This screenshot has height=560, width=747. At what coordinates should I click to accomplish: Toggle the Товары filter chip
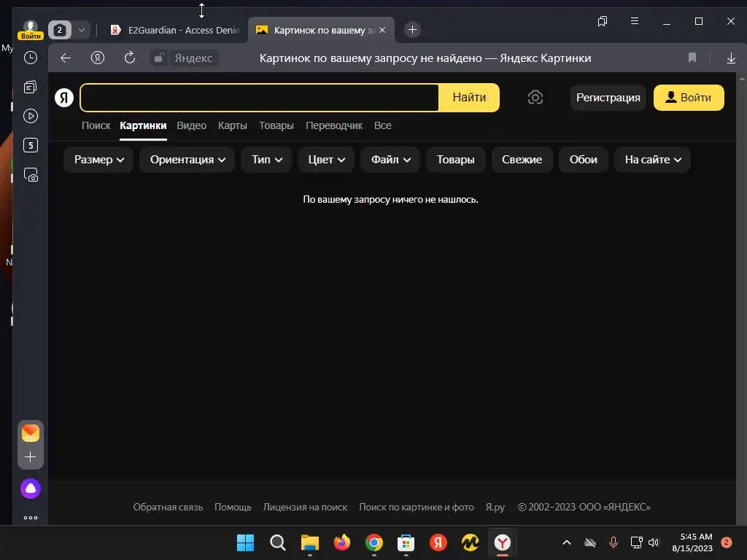455,160
